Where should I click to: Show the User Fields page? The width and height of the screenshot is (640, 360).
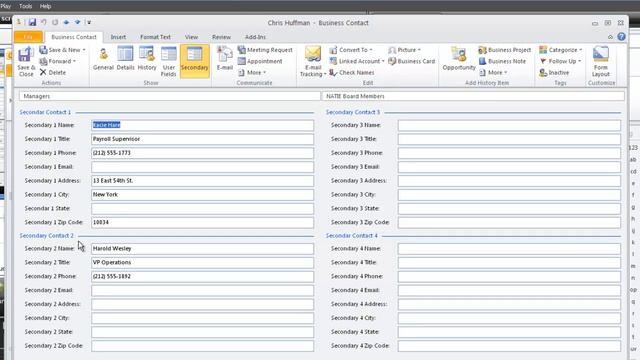(169, 61)
